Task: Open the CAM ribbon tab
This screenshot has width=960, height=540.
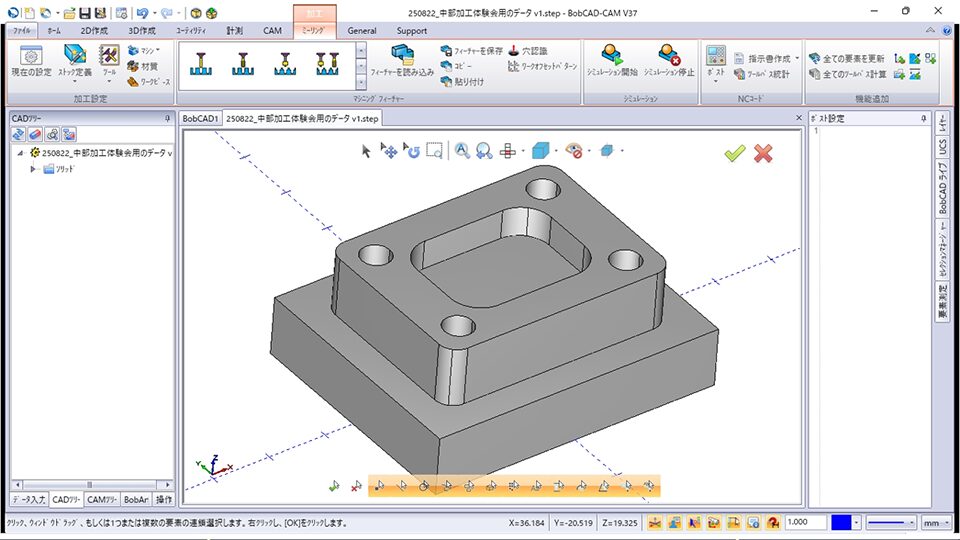Action: [x=272, y=30]
